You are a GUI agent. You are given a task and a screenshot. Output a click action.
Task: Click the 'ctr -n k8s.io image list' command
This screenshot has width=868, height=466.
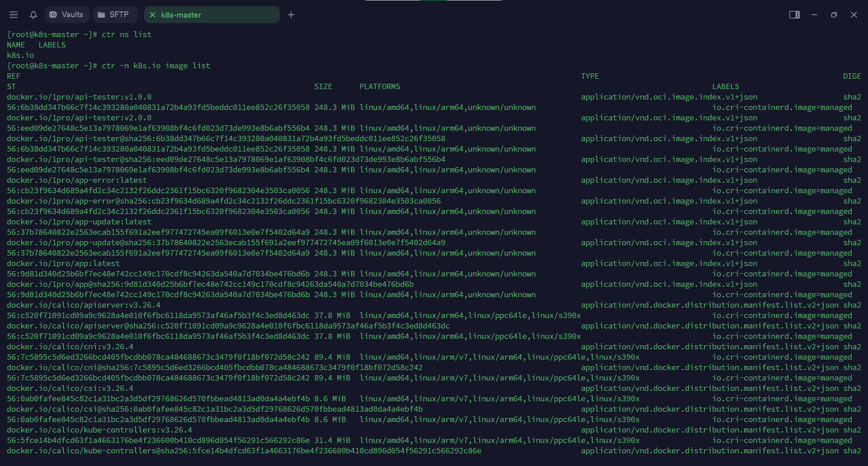point(156,66)
